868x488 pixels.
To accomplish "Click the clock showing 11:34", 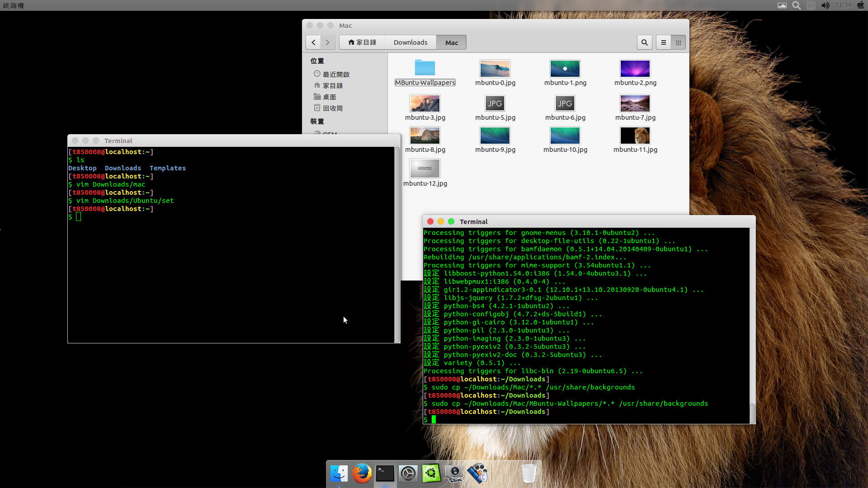I will point(843,5).
